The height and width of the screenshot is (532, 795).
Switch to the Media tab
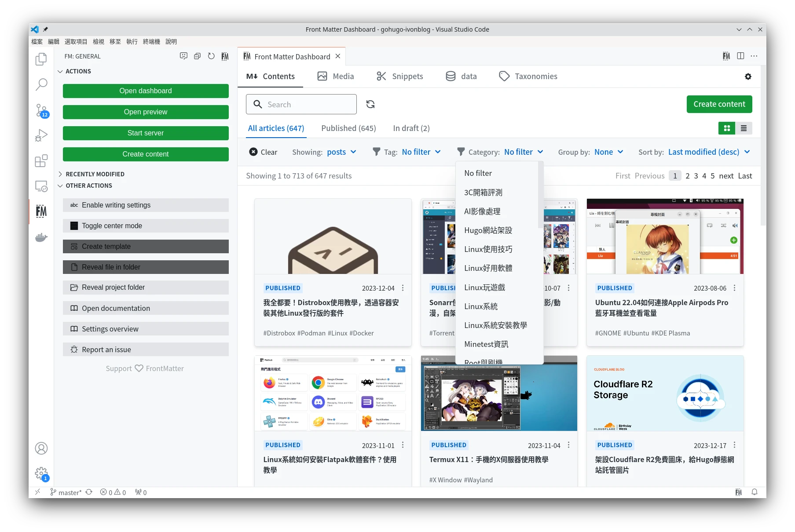335,77
